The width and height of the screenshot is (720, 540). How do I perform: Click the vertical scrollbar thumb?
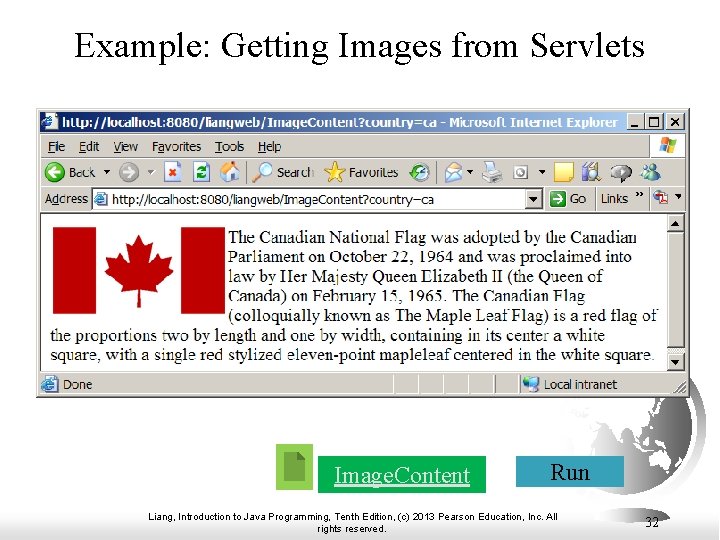[675, 289]
